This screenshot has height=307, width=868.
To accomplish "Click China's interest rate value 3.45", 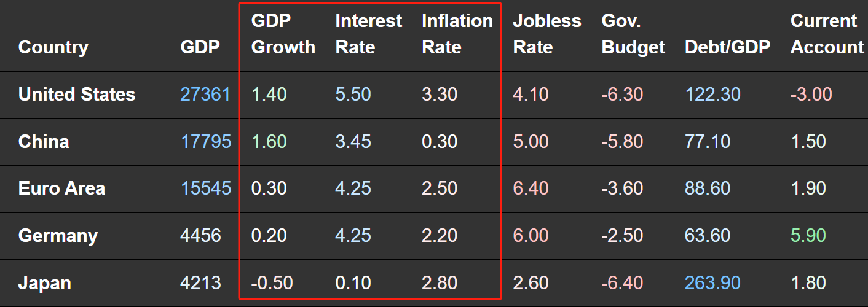I will tap(353, 142).
